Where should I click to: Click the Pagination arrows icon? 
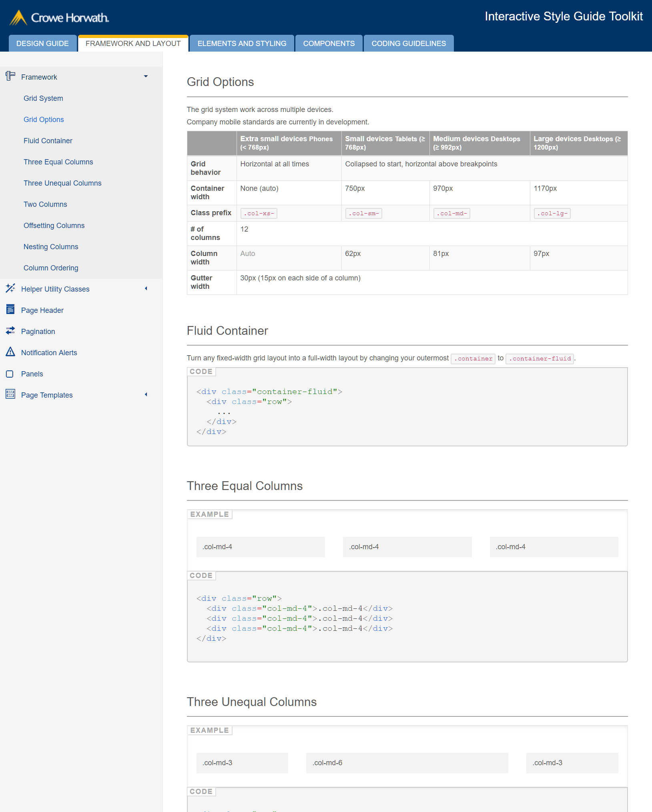pos(10,331)
